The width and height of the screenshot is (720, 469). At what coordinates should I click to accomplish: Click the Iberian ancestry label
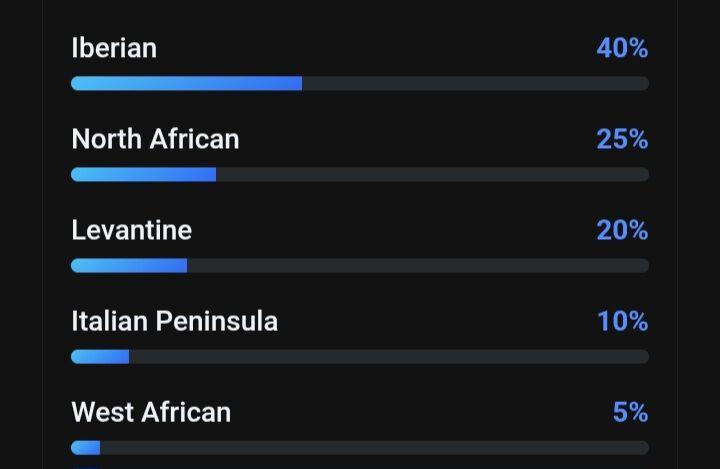click(x=114, y=48)
